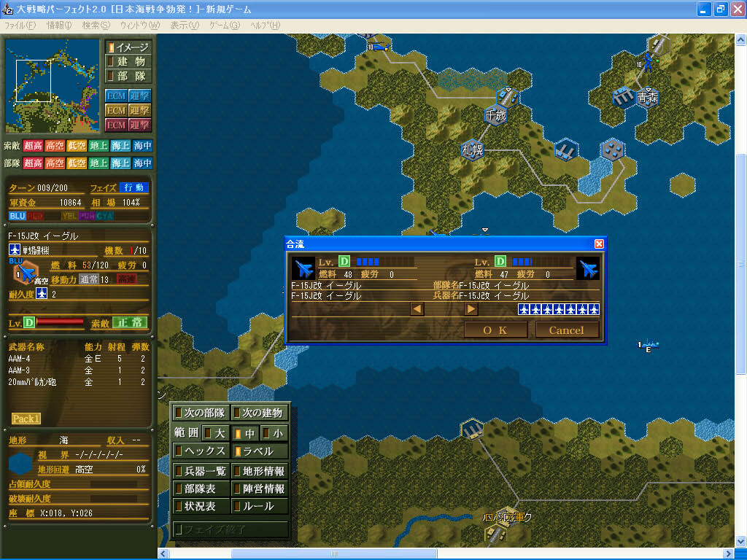Click 海中 in the 部隊 row
Image resolution: width=747 pixels, height=560 pixels.
(142, 163)
